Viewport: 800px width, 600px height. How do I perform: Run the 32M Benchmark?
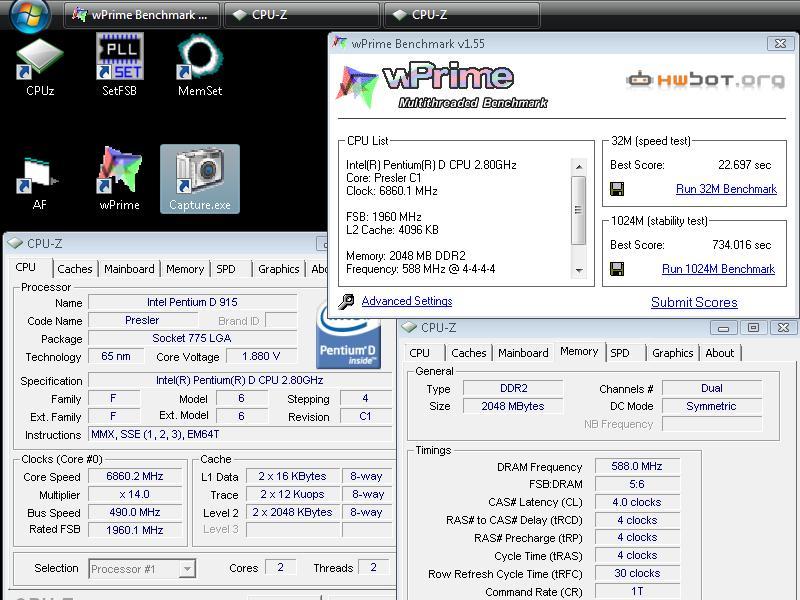point(726,189)
